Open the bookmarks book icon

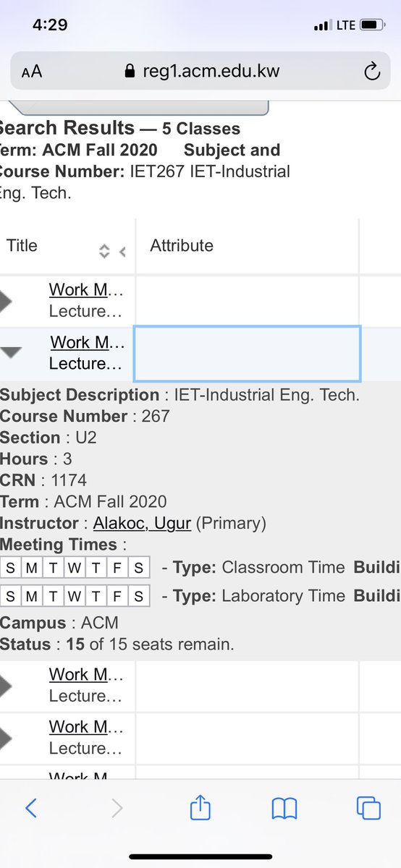pyautogui.click(x=284, y=809)
